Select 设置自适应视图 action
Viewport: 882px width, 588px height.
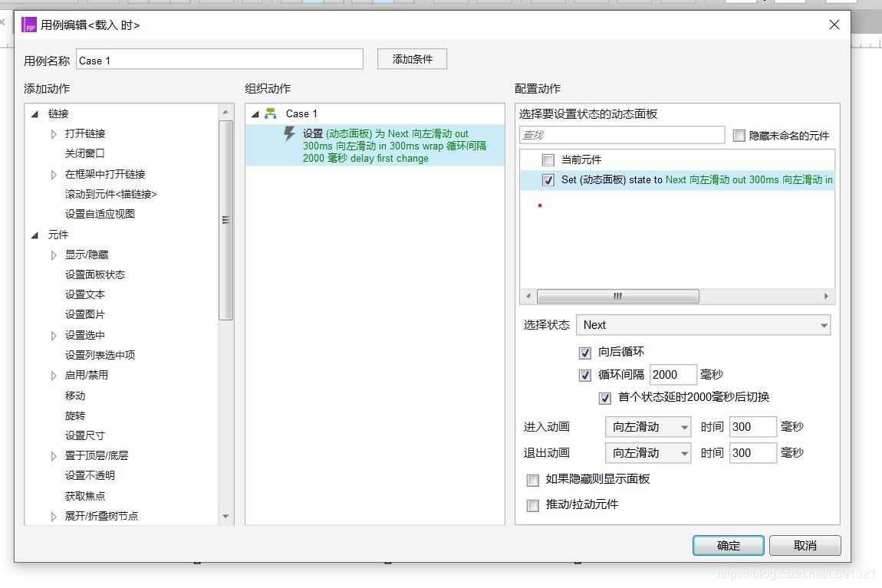pos(100,214)
